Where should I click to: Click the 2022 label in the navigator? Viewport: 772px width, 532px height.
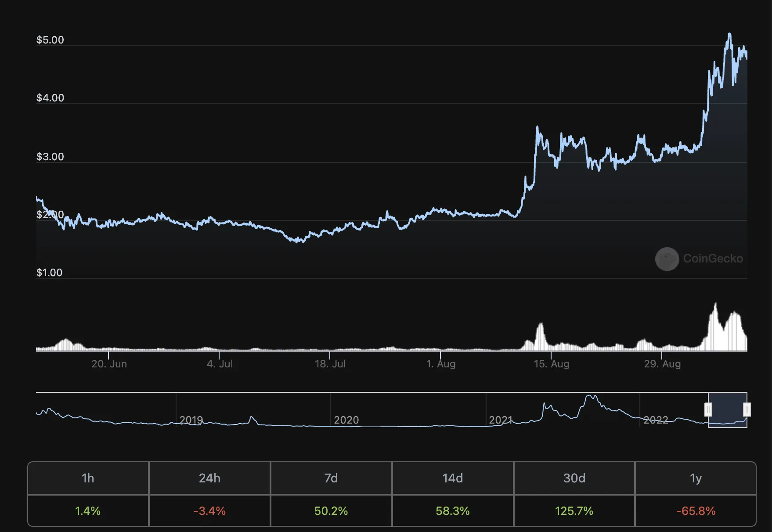click(656, 420)
